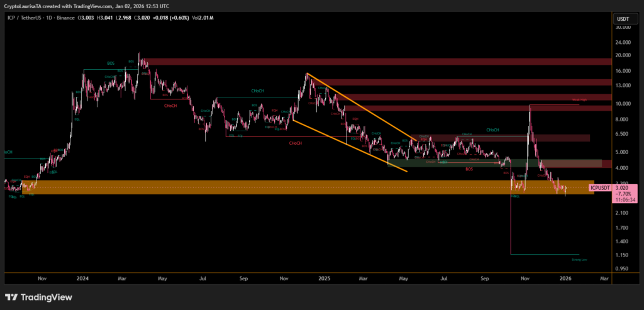Click the red BOS label below green zone
The height and width of the screenshot is (310, 644).
click(x=469, y=169)
